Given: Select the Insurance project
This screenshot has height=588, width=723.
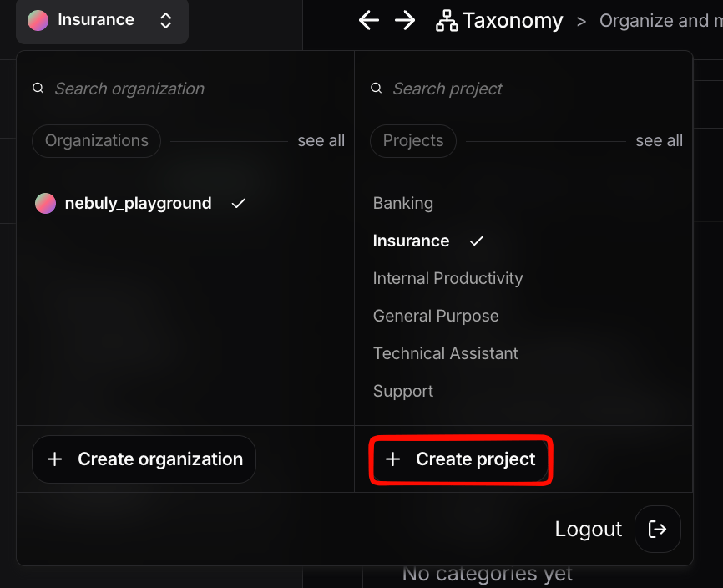Looking at the screenshot, I should [x=411, y=241].
